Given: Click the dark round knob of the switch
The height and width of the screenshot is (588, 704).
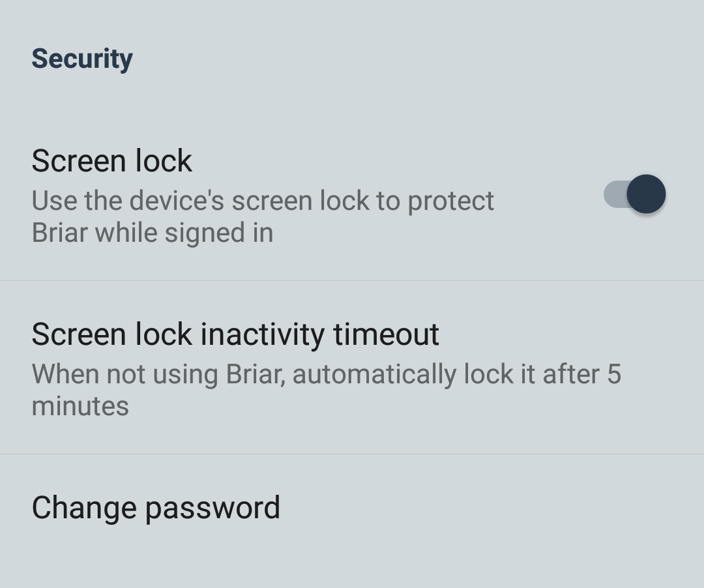Looking at the screenshot, I should click(646, 194).
